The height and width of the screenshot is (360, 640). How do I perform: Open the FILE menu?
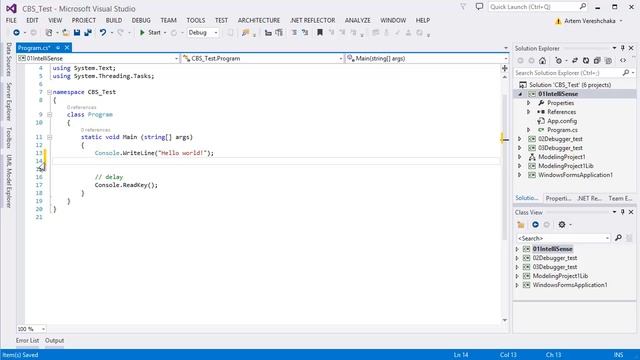click(x=11, y=20)
